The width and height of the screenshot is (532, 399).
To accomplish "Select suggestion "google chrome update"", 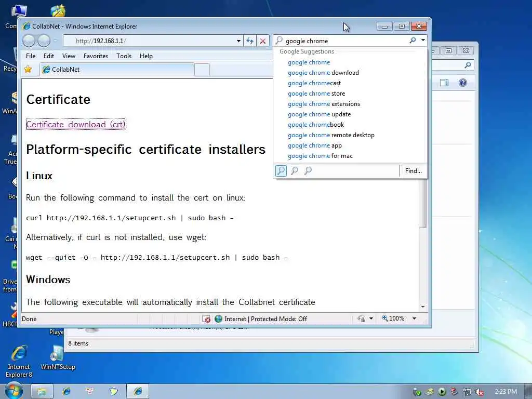I will coord(320,114).
